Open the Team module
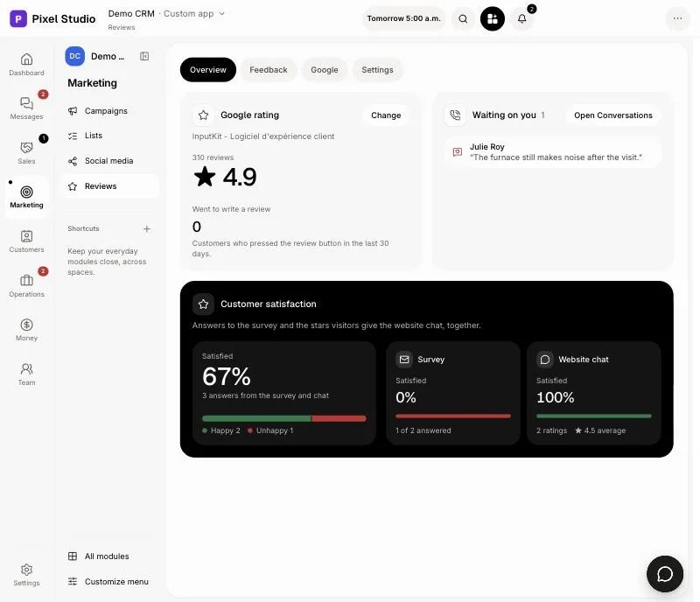 point(26,374)
